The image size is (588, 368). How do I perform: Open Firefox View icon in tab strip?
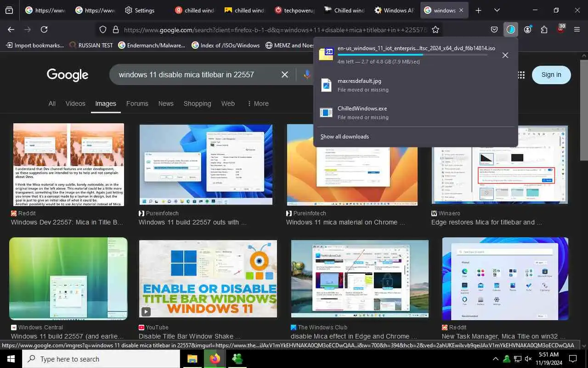pyautogui.click(x=9, y=10)
